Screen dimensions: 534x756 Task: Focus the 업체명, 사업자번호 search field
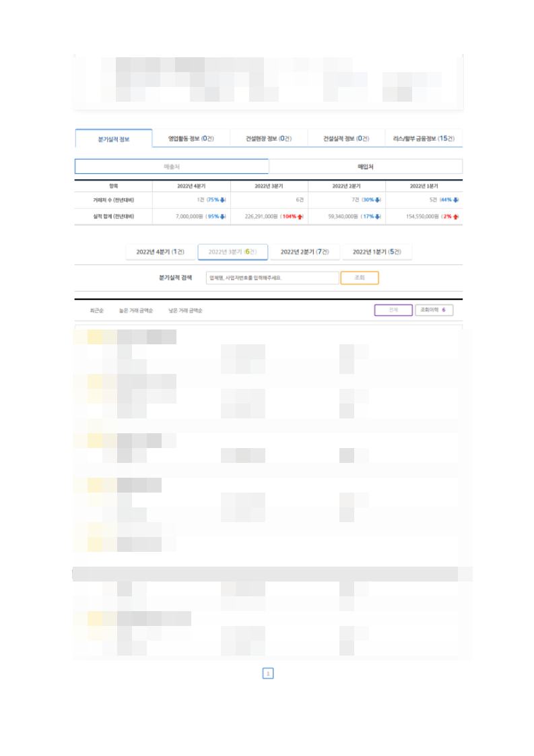tap(272, 278)
